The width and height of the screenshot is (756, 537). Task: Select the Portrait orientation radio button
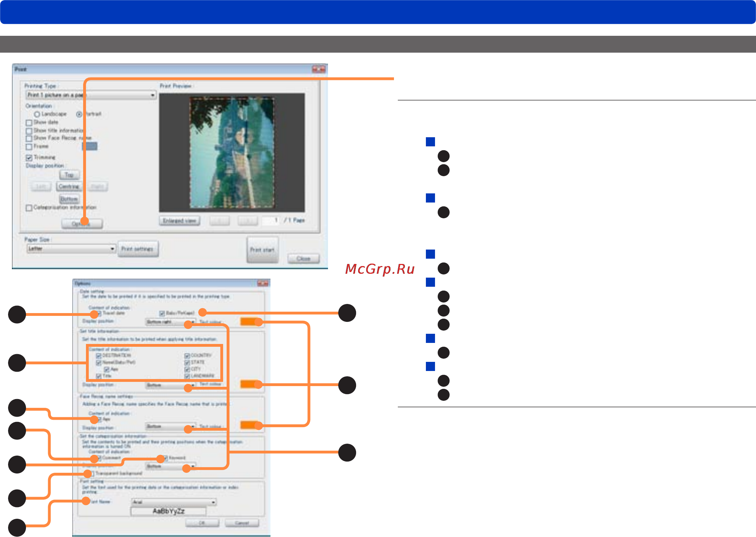(79, 114)
